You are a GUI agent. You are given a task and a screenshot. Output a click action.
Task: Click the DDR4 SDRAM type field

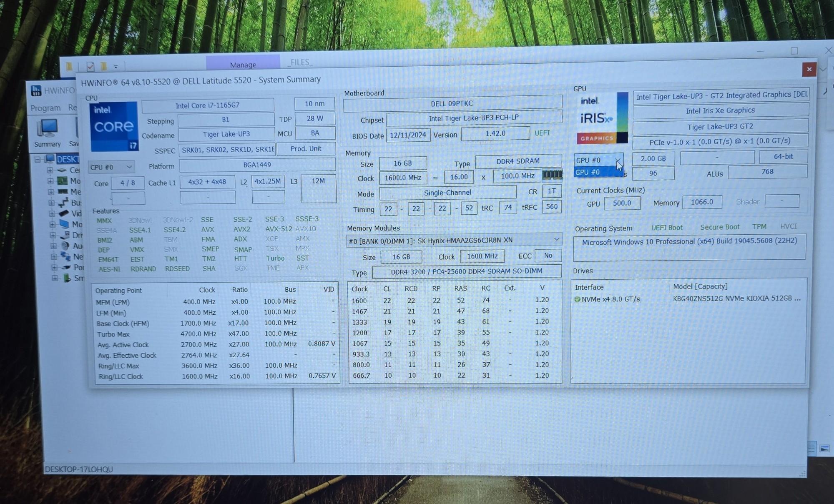coord(518,161)
